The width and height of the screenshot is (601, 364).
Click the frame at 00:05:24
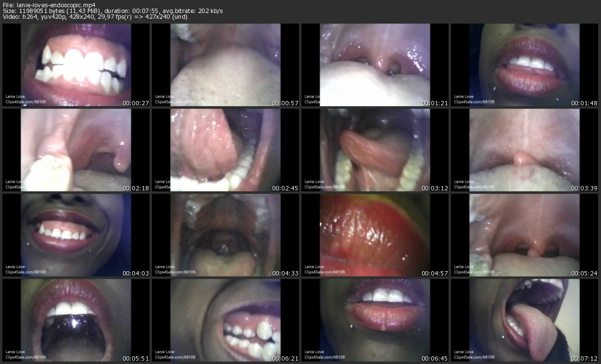pos(525,235)
